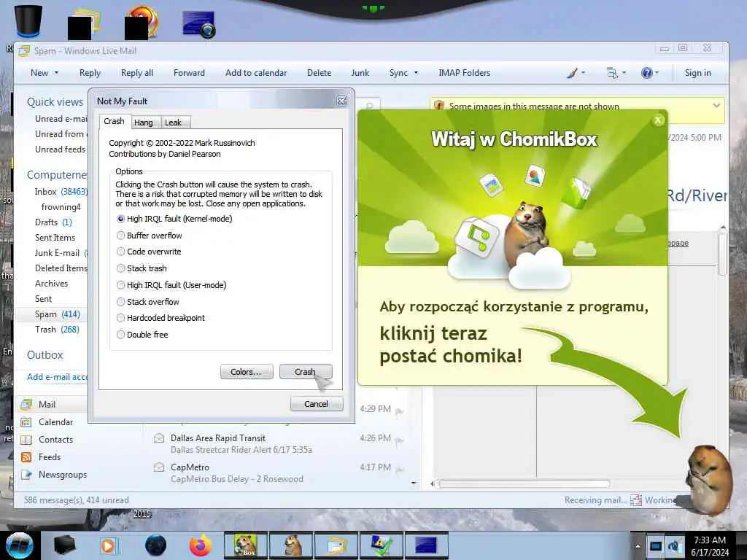Show hidden tray icons arrow
This screenshot has width=747, height=560.
coord(638,546)
